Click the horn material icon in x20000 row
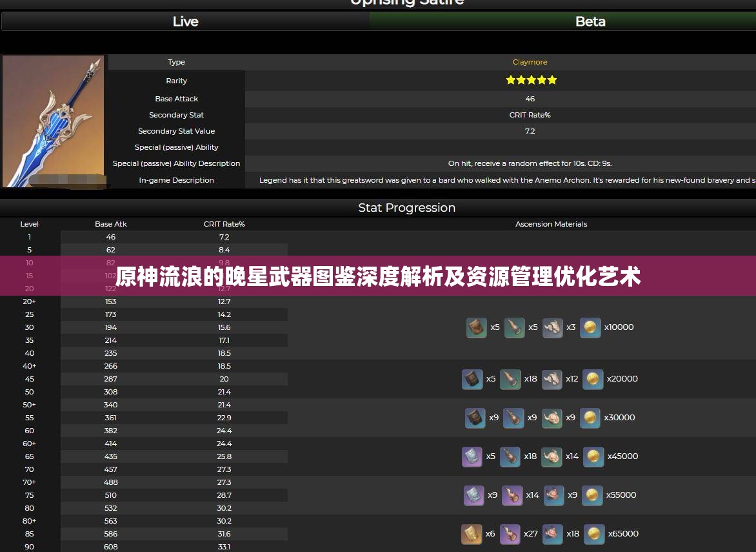Screen dimensions: 756x552 coord(510,379)
